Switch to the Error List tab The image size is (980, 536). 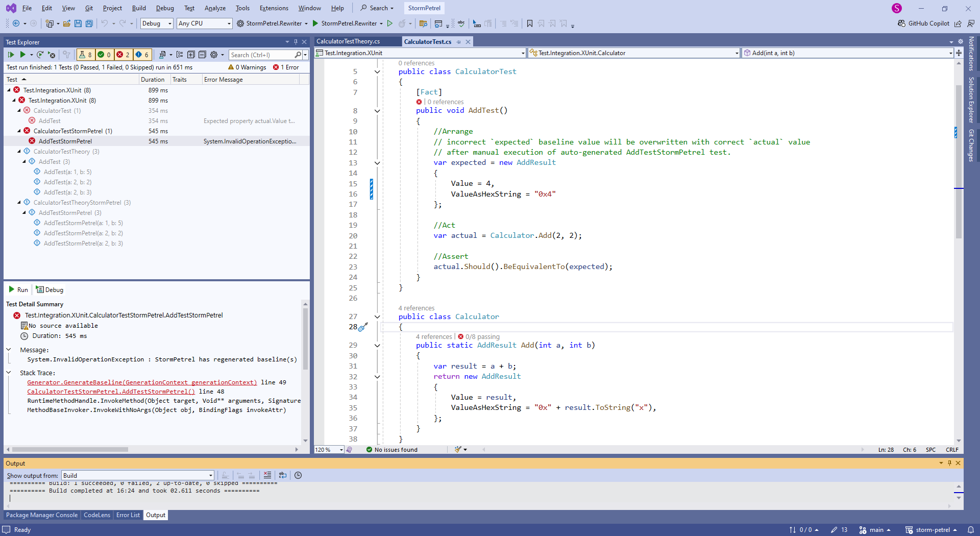tap(128, 515)
